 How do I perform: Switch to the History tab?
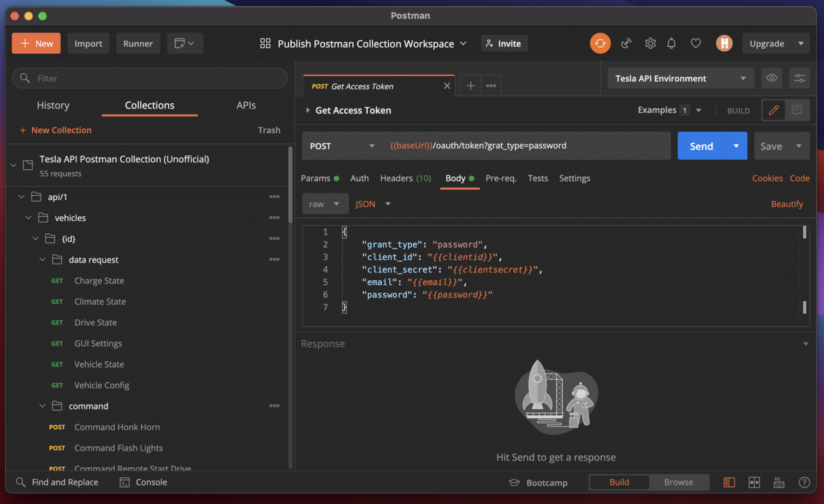(x=53, y=105)
